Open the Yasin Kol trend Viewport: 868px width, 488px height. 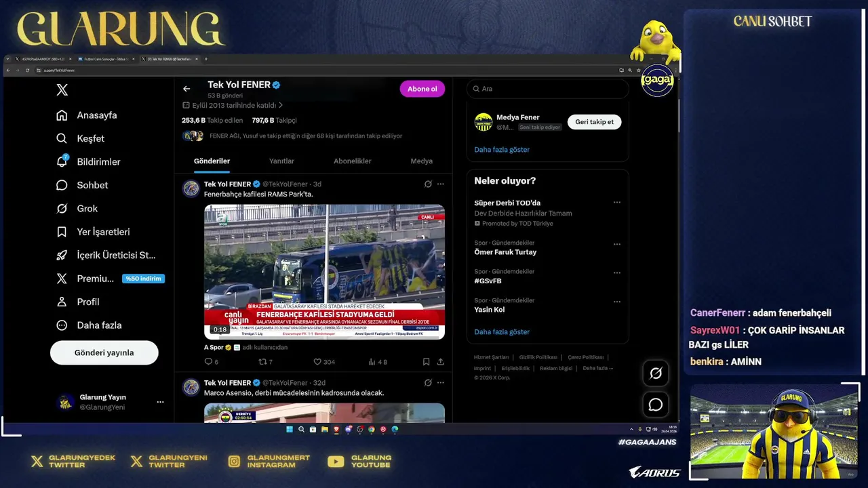click(x=490, y=310)
